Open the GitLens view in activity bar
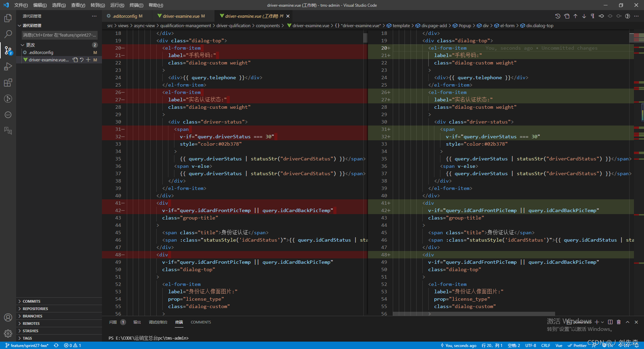This screenshot has height=349, width=644. [x=8, y=99]
